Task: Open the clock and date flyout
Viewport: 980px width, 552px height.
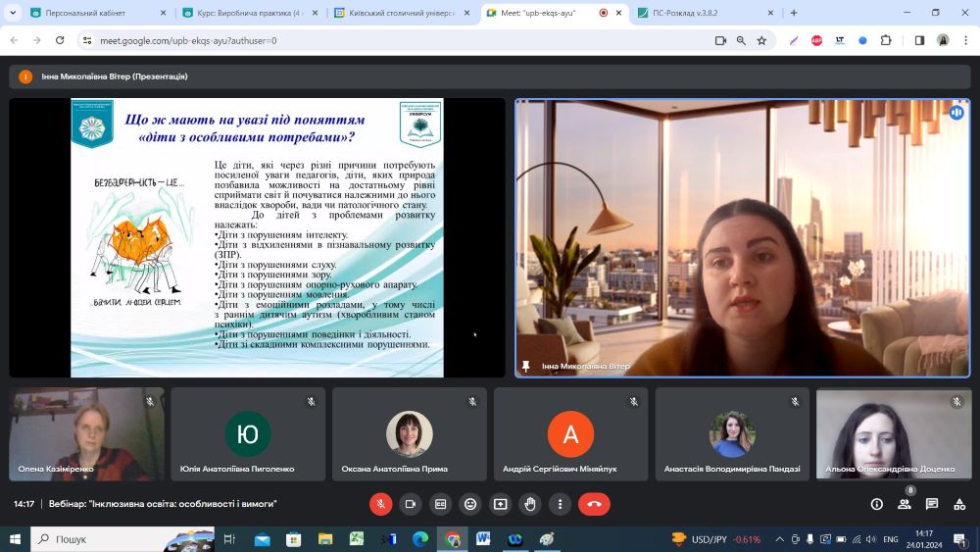Action: click(924, 539)
